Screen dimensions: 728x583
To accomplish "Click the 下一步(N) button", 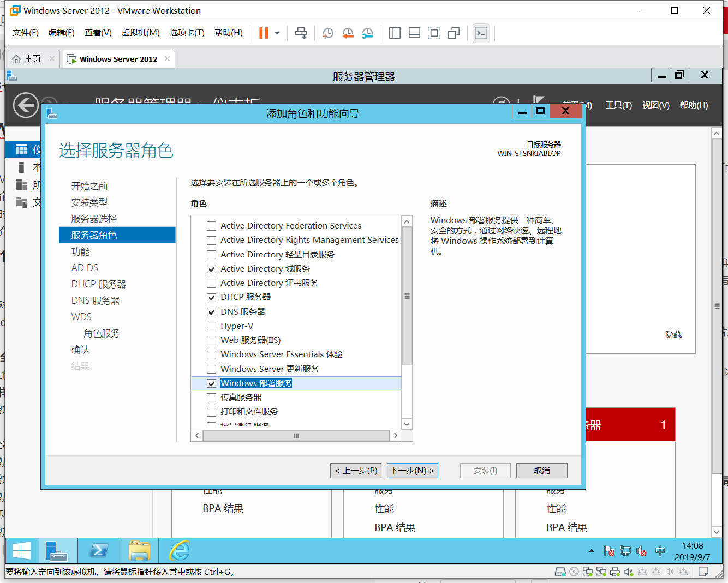I will point(412,470).
